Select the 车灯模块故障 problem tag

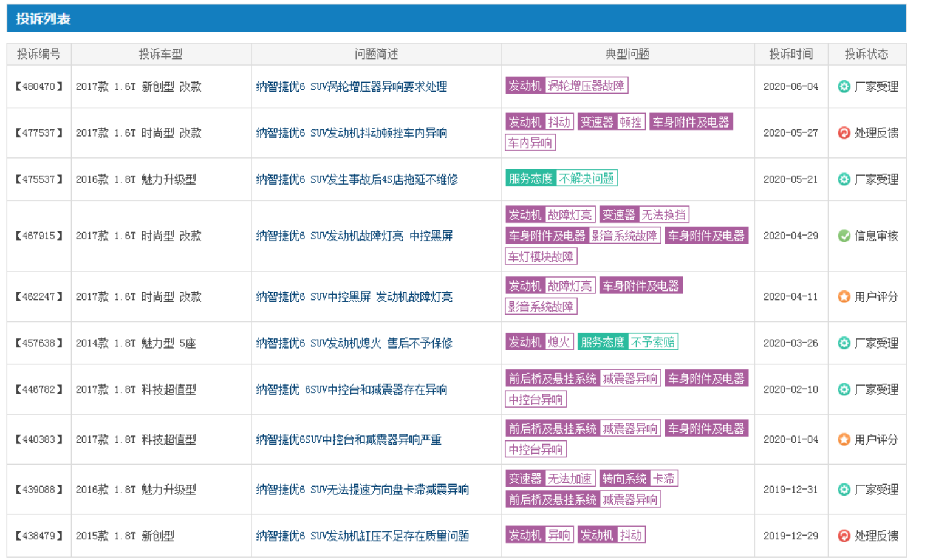(x=541, y=256)
